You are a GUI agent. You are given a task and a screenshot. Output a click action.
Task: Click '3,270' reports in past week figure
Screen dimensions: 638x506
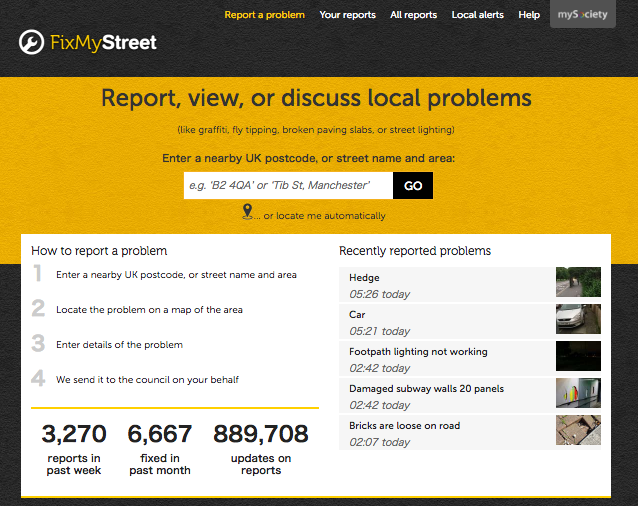pyautogui.click(x=74, y=434)
